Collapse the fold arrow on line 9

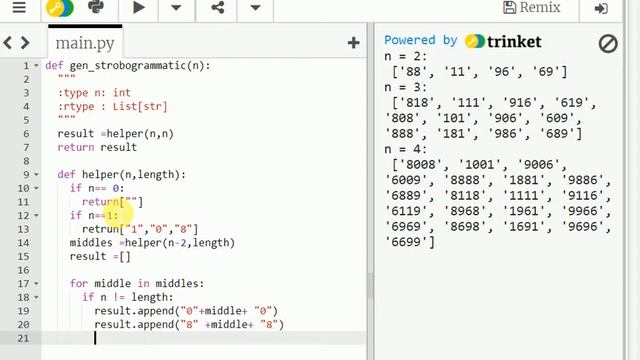click(36, 175)
